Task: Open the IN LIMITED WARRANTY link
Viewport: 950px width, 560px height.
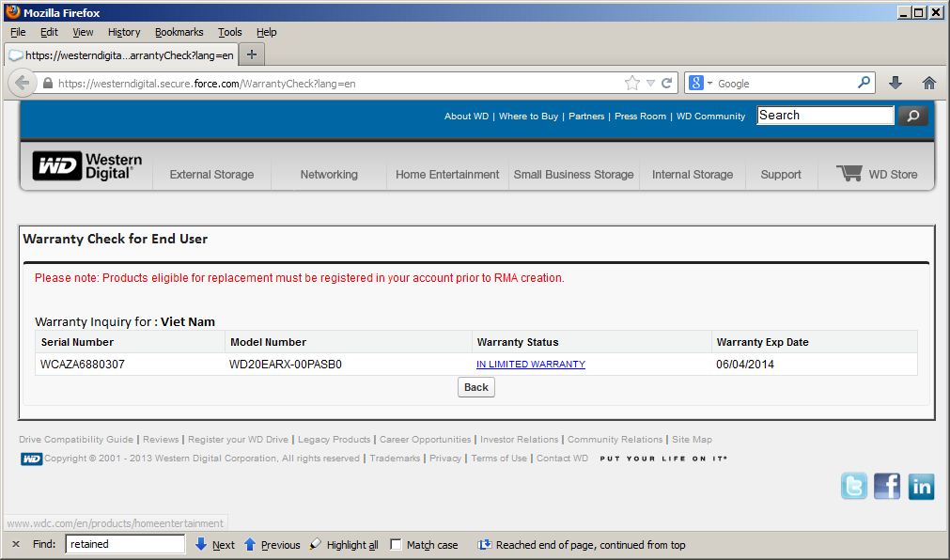Action: click(x=531, y=365)
